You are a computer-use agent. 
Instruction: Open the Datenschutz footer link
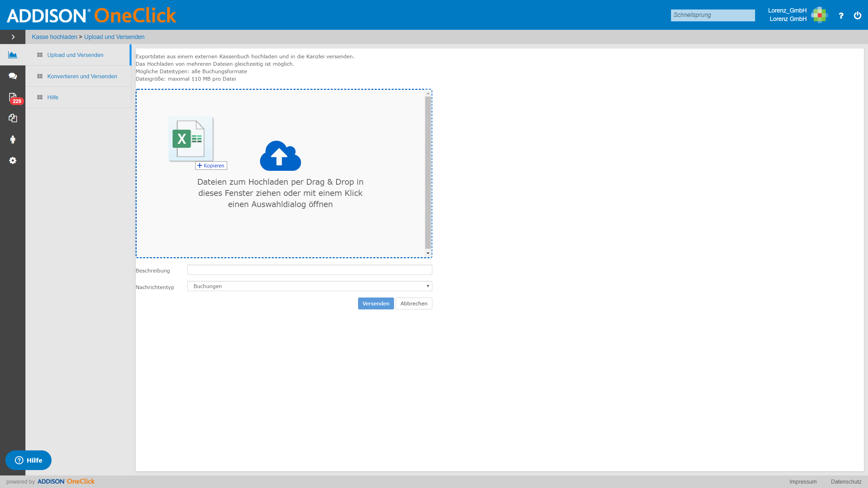click(x=846, y=482)
